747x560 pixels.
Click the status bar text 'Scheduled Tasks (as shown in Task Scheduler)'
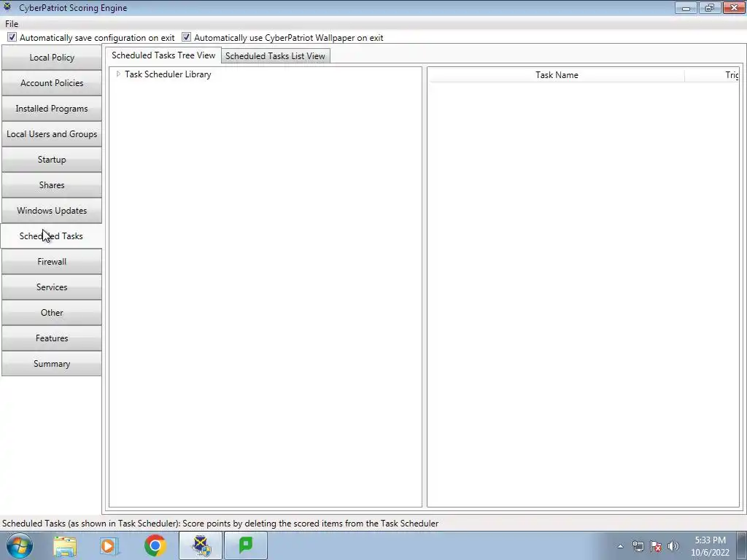tap(91, 524)
